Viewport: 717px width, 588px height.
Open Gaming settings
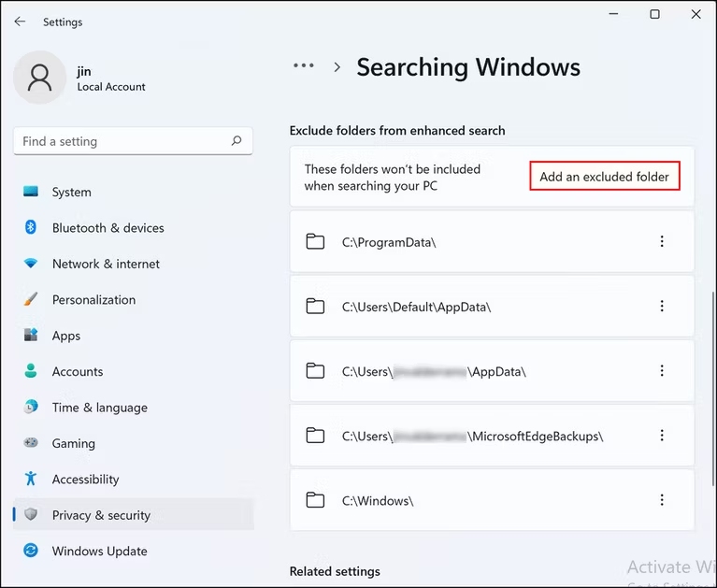pyautogui.click(x=133, y=443)
